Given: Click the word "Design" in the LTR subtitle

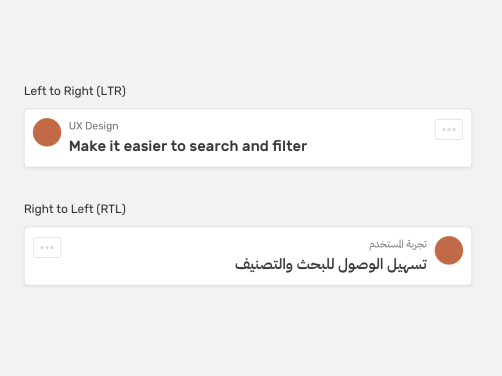Looking at the screenshot, I should tap(102, 126).
